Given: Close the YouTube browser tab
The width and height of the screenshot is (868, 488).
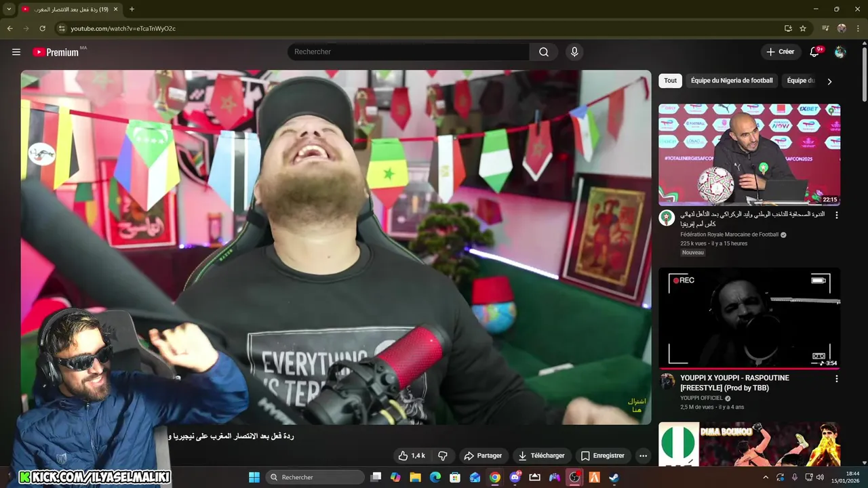Looking at the screenshot, I should (x=117, y=9).
